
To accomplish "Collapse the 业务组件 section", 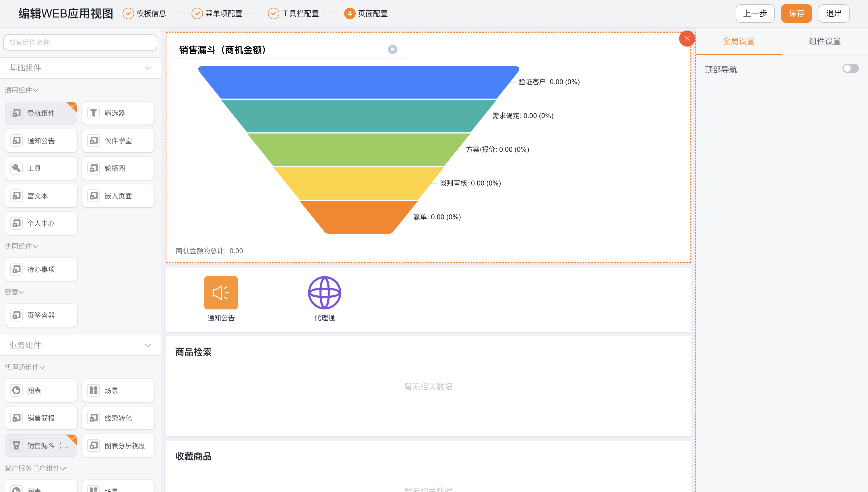I will coord(148,345).
